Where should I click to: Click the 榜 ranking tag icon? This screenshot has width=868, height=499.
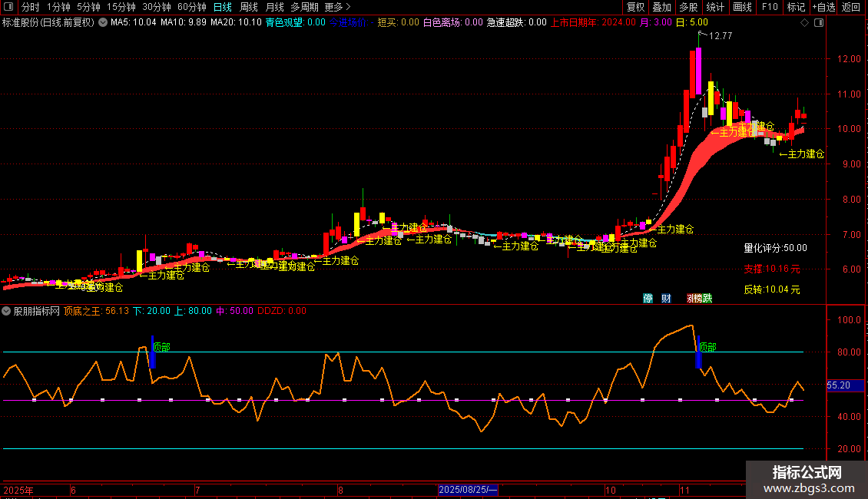[698, 298]
